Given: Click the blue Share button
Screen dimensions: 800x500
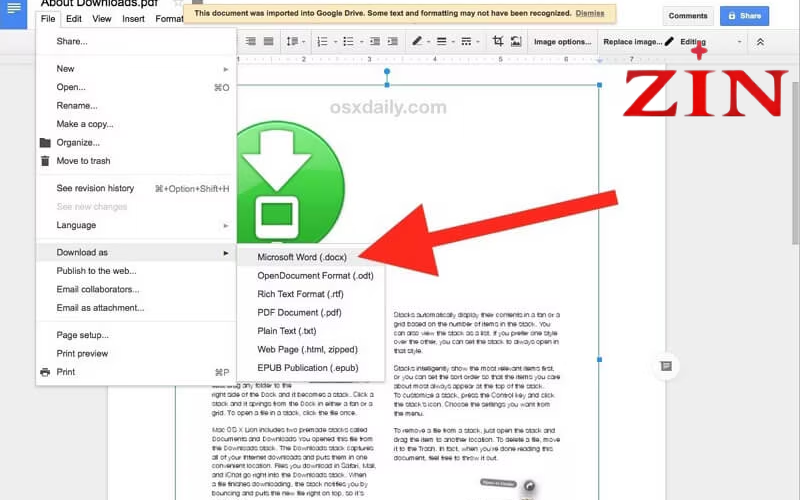Looking at the screenshot, I should [x=744, y=16].
